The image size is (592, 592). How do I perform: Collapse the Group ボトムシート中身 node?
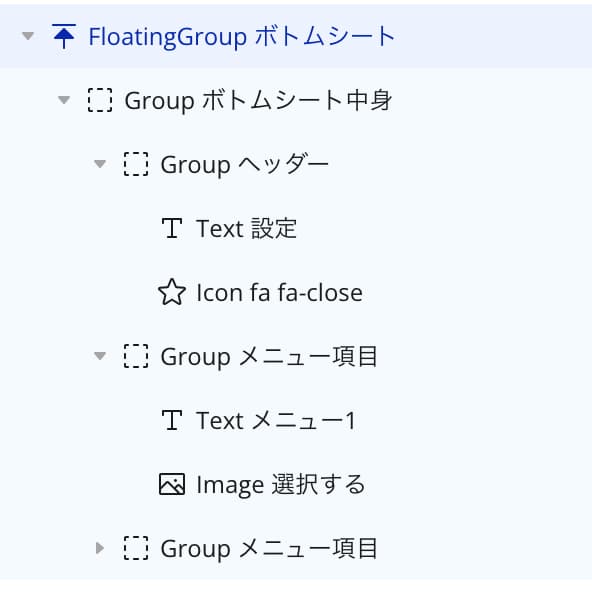(x=64, y=100)
